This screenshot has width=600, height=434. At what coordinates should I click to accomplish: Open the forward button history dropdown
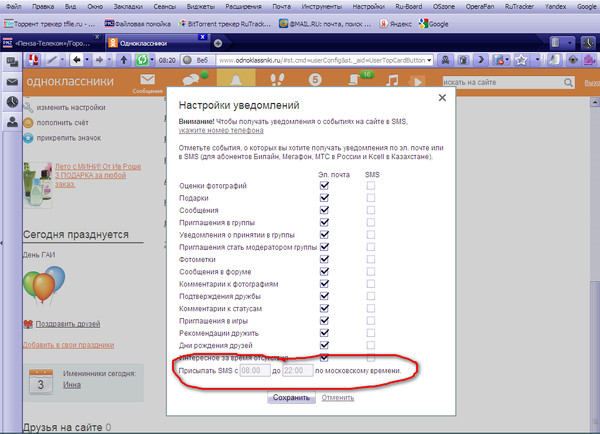click(x=109, y=60)
